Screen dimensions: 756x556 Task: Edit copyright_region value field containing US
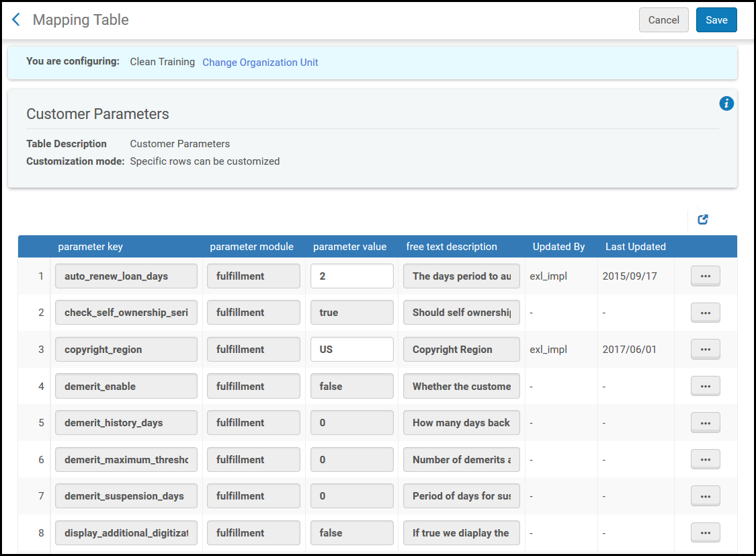[352, 349]
